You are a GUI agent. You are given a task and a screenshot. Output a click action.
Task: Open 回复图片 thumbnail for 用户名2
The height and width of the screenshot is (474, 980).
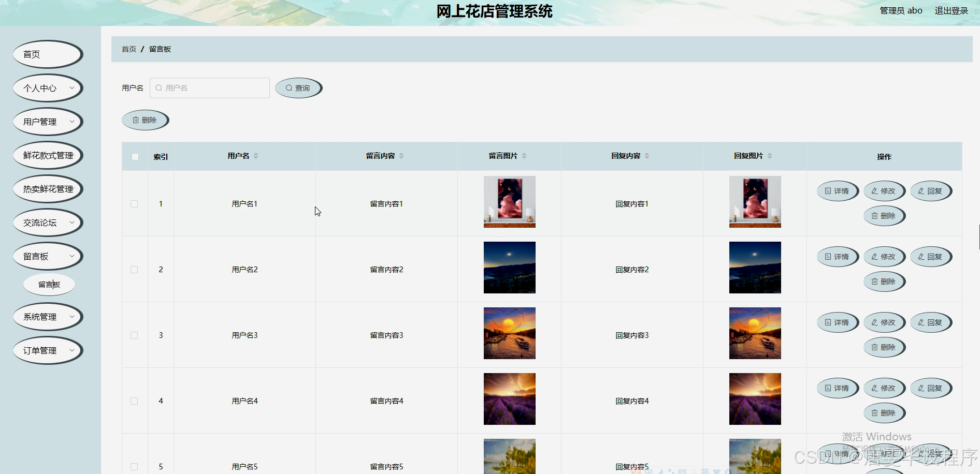coord(755,268)
